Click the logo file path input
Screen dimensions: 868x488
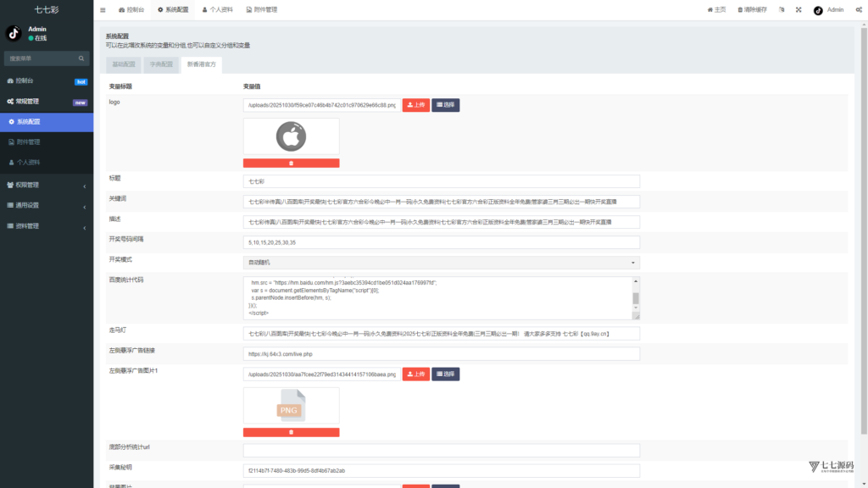[x=321, y=105]
